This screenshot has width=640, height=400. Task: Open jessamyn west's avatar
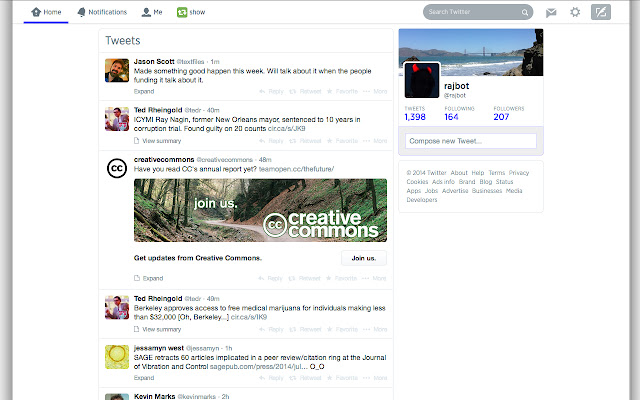[117, 357]
